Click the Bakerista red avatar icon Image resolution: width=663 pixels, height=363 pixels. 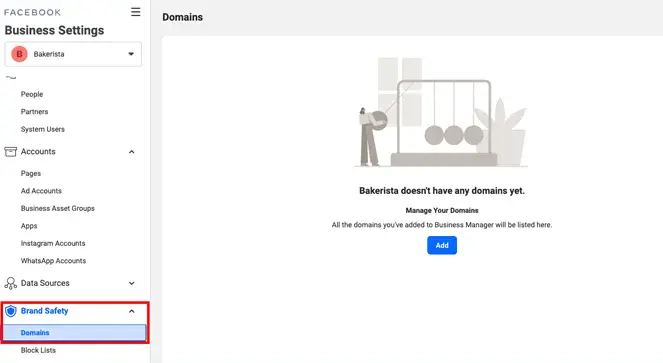point(19,54)
